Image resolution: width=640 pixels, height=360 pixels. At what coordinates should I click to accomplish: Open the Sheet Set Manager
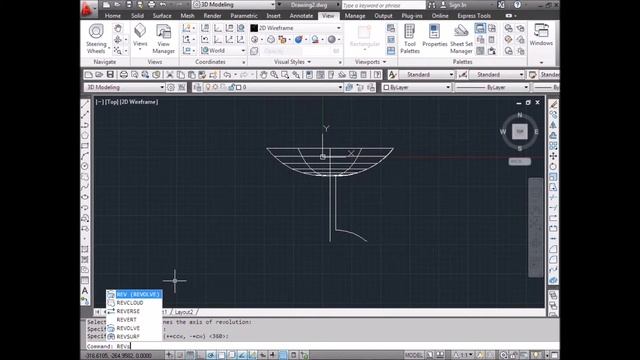click(461, 38)
